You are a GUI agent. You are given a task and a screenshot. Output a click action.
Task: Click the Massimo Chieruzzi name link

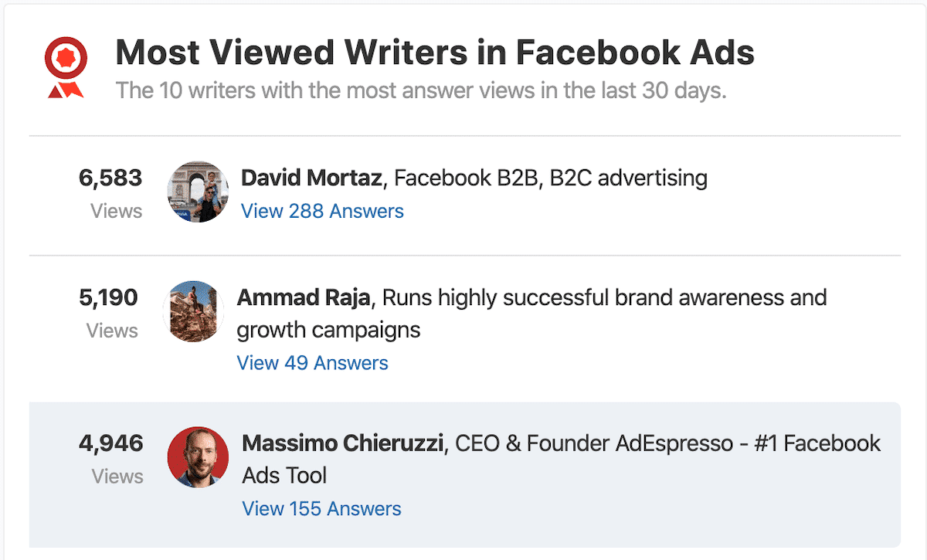(x=344, y=443)
